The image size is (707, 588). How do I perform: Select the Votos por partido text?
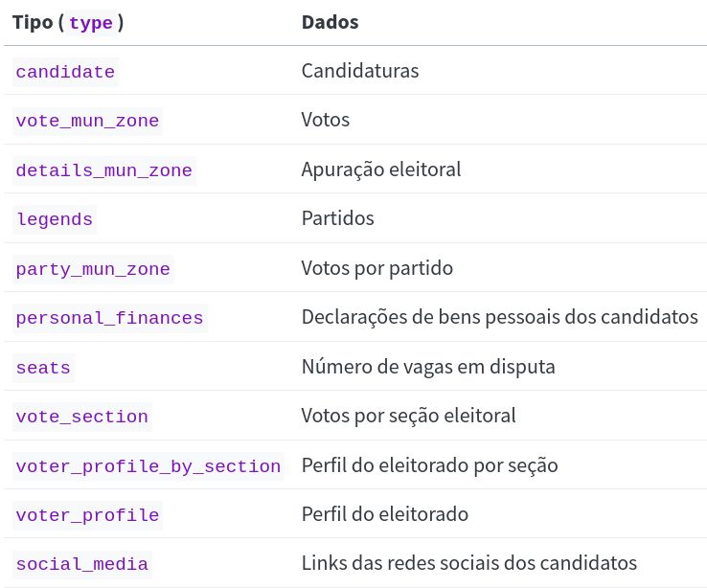coord(376,268)
